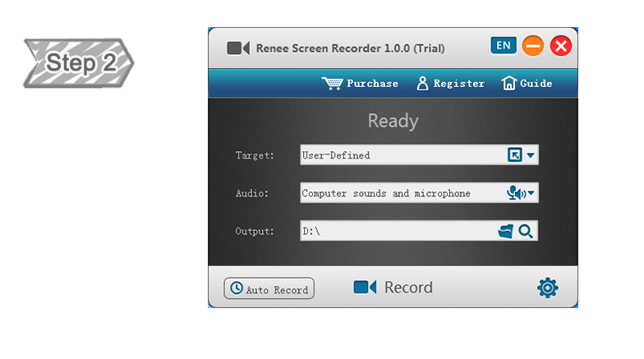
Task: Click the Output path field showing D:\
Action: [x=398, y=232]
